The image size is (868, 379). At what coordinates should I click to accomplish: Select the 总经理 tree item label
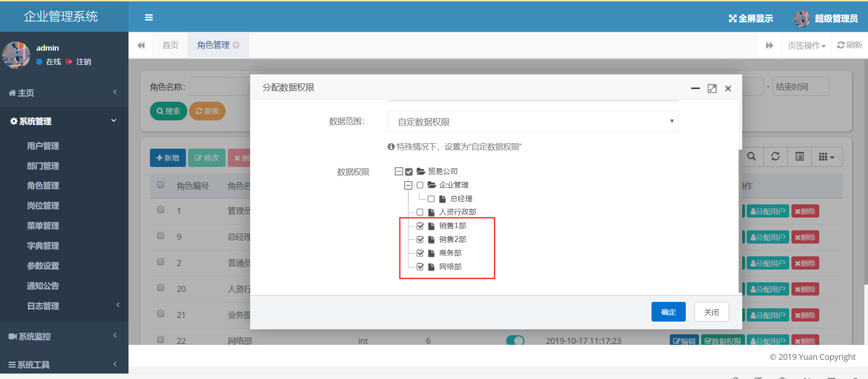tap(461, 199)
